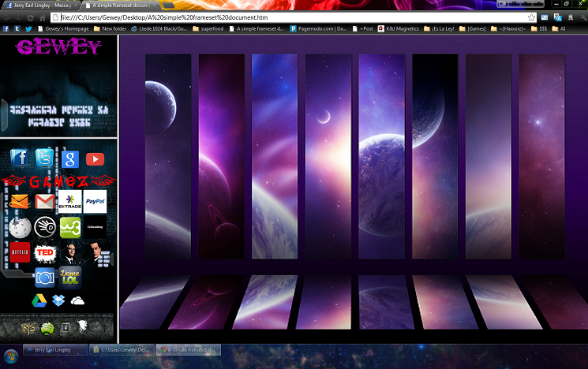
Task: Expand the ~{Haxxorz}~ bookmark folder
Action: coord(508,28)
